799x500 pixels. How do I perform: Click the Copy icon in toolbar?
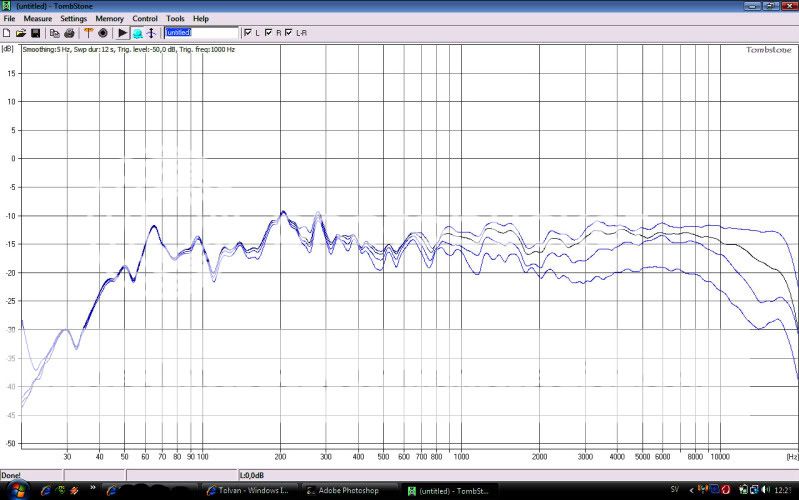click(x=55, y=33)
